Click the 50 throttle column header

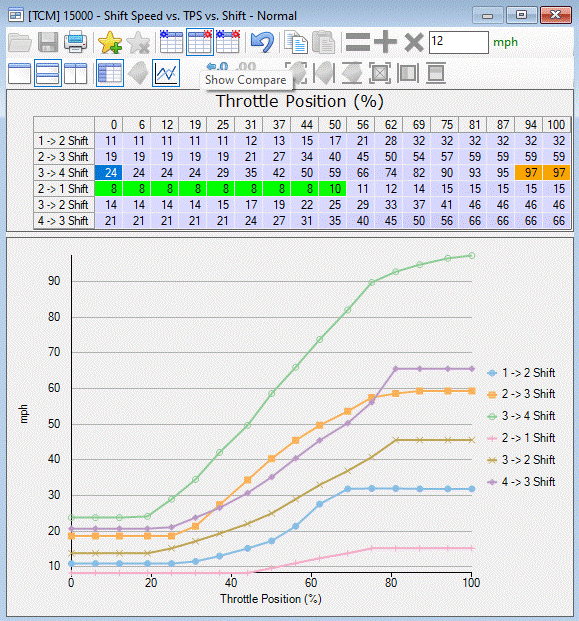point(333,125)
